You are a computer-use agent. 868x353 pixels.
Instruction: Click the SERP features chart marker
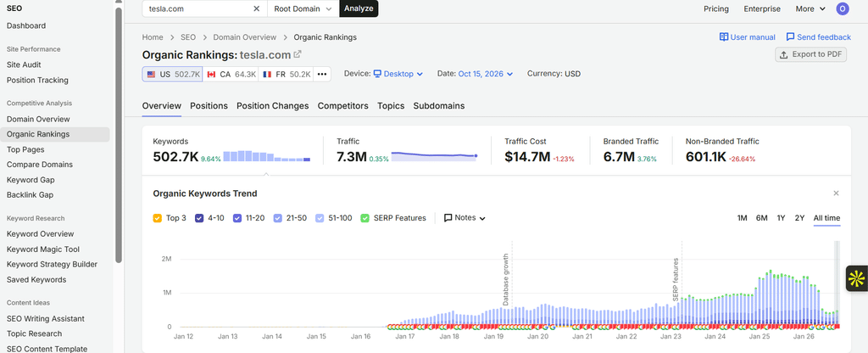click(676, 280)
